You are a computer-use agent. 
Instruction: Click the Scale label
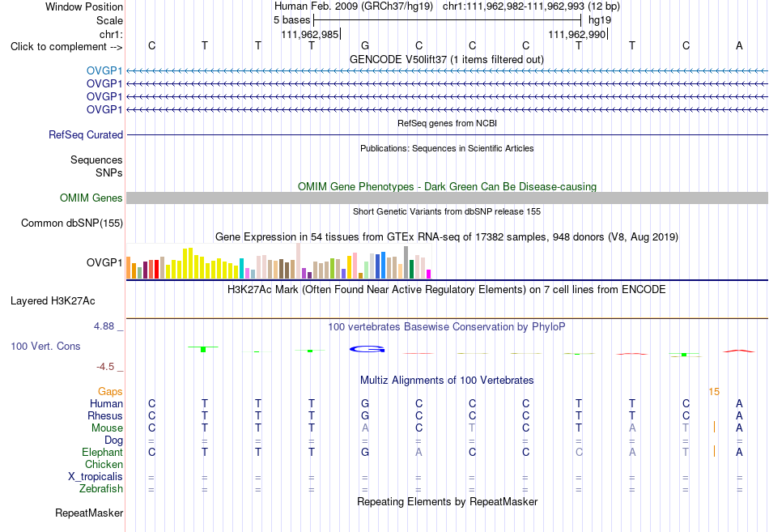pyautogui.click(x=109, y=20)
